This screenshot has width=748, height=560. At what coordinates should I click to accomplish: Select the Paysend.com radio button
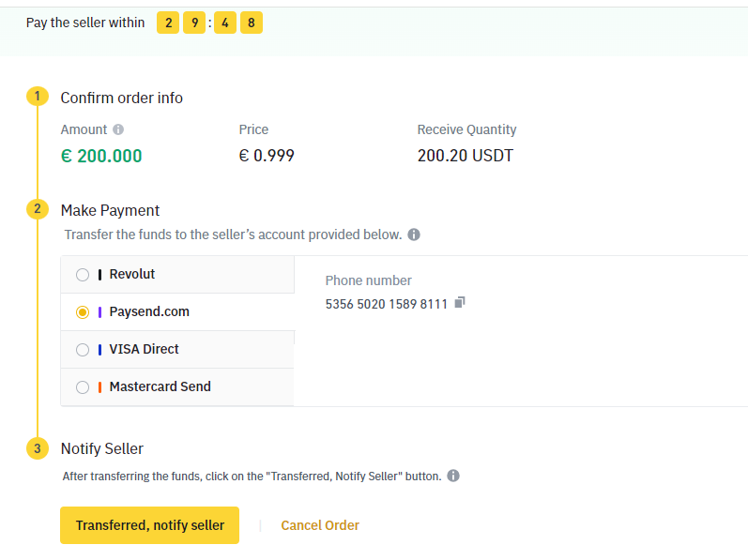pyautogui.click(x=83, y=312)
